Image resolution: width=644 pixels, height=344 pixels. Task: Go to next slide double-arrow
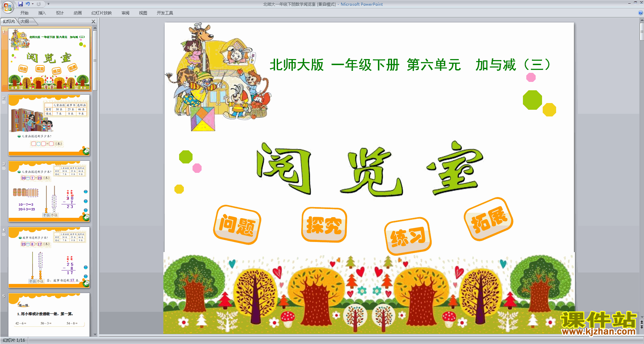[x=642, y=327]
